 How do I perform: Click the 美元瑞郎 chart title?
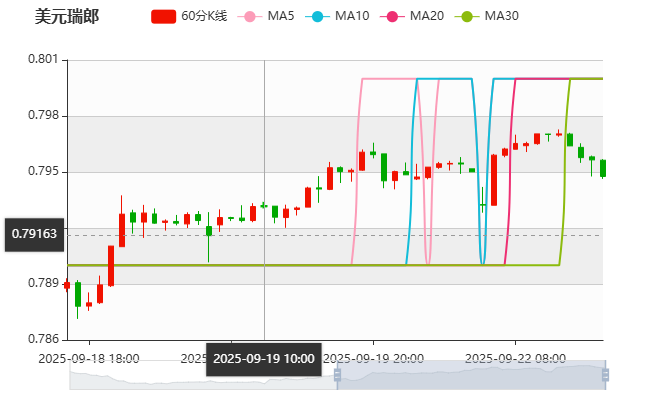click(67, 17)
